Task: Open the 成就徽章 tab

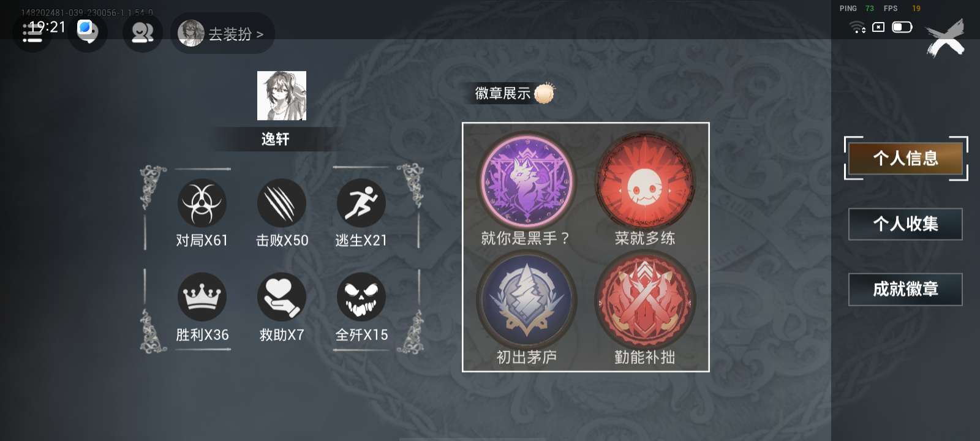Action: (x=905, y=289)
